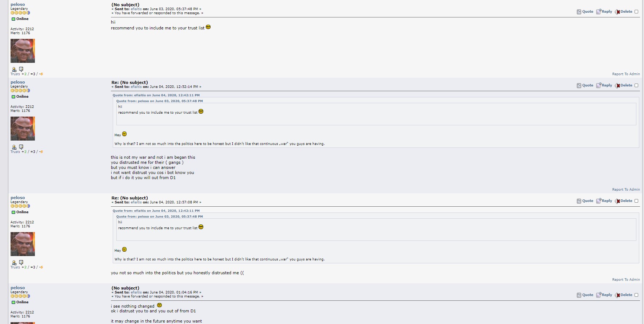Open efialtis recipient link in first message

pos(136,9)
